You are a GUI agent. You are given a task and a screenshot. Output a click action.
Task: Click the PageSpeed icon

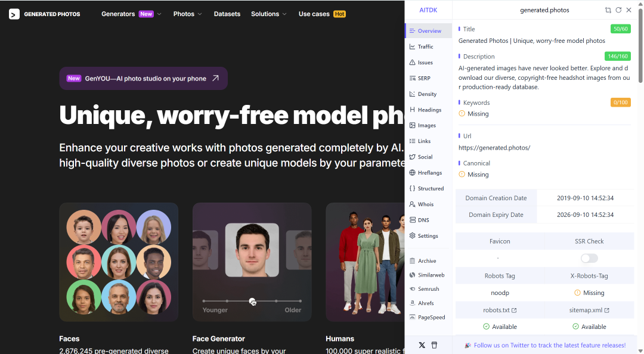(x=413, y=317)
